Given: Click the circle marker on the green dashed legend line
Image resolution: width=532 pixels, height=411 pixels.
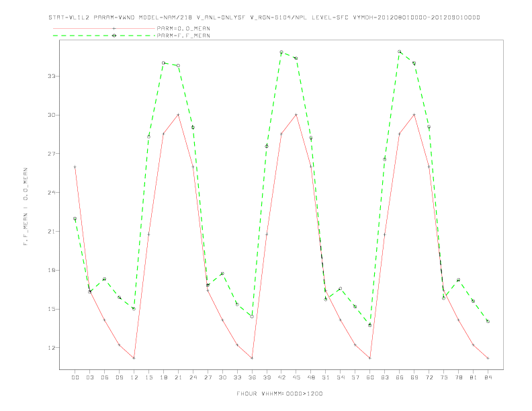Looking at the screenshot, I should 114,36.
